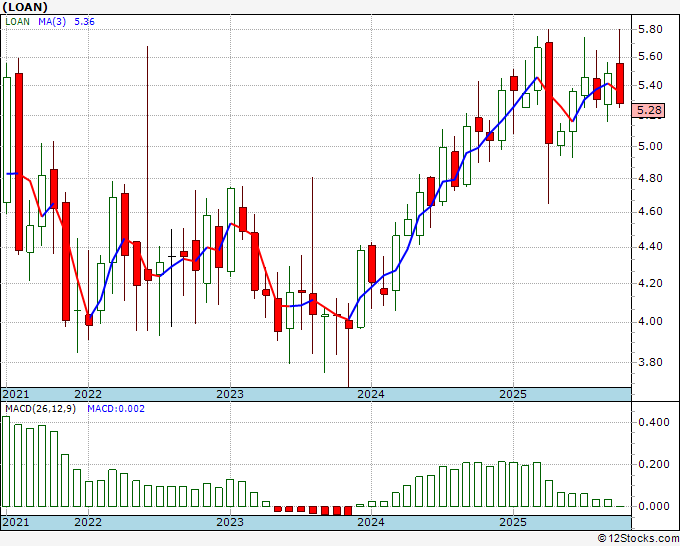
Task: Click 2025 on the price chart timeline
Action: coord(513,394)
